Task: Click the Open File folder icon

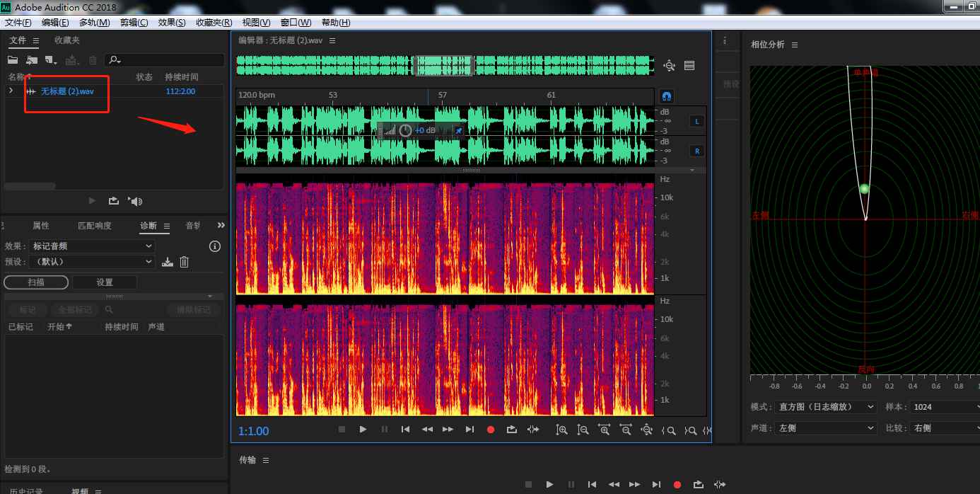Action: click(13, 61)
